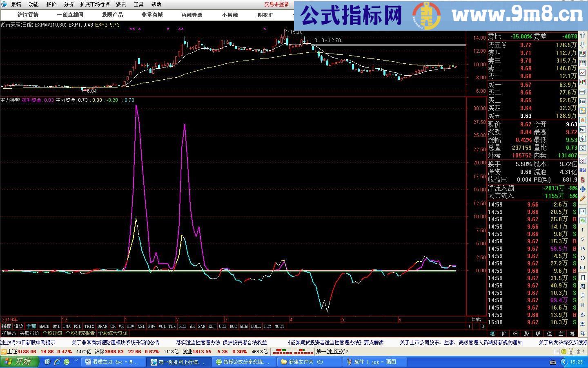Click the plus zoom button below the chart
Screen dimensions: 588x368
click(x=470, y=326)
